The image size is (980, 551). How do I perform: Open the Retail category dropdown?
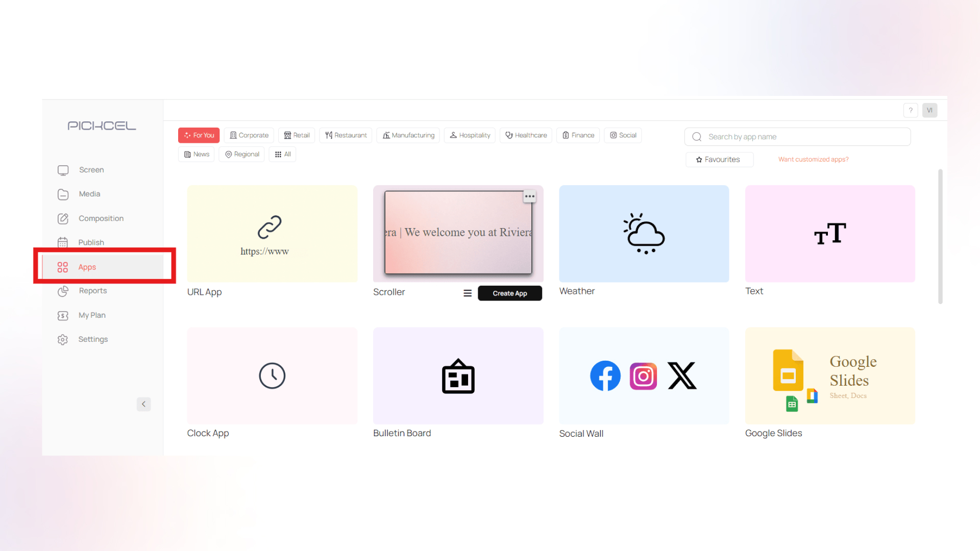pos(296,135)
